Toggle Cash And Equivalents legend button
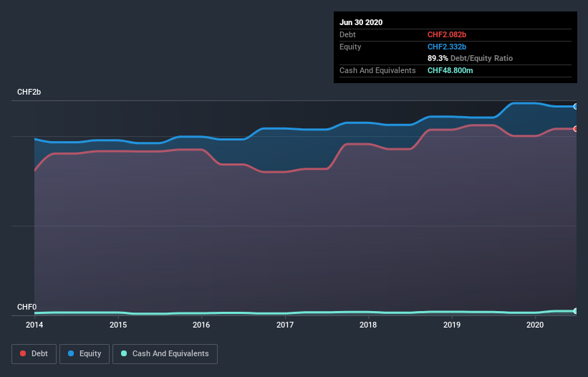The height and width of the screenshot is (377, 588). (x=165, y=354)
